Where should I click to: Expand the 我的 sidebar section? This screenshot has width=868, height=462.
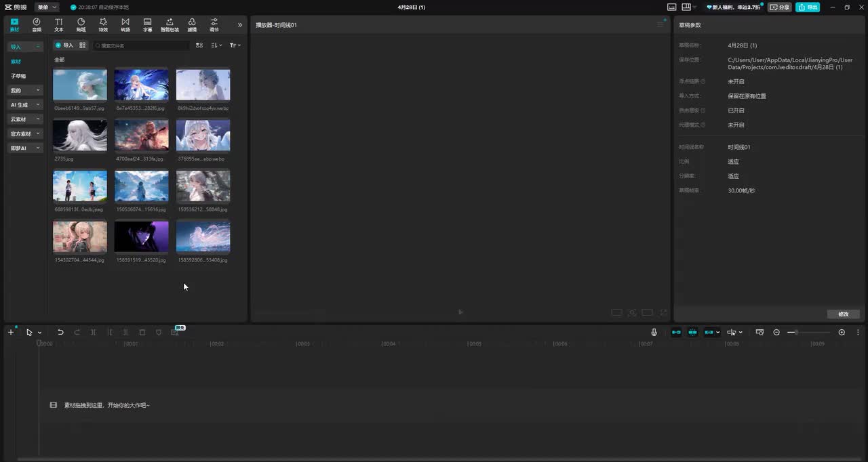pyautogui.click(x=25, y=90)
